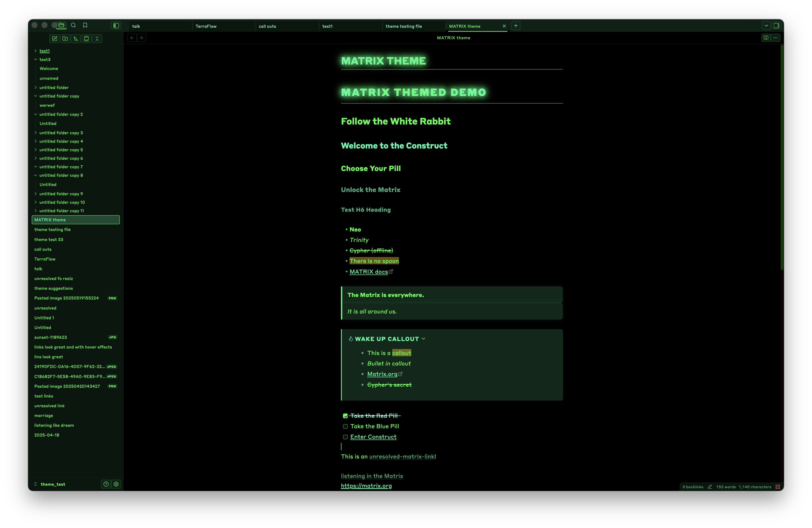The width and height of the screenshot is (812, 528).
Task: Check the Enter Construct checkbox
Action: pos(345,437)
